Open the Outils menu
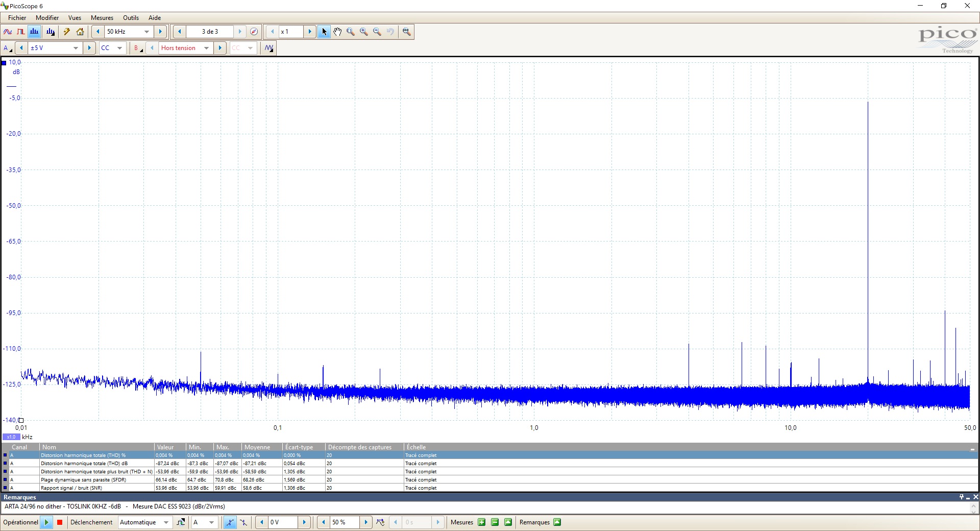 [x=131, y=18]
